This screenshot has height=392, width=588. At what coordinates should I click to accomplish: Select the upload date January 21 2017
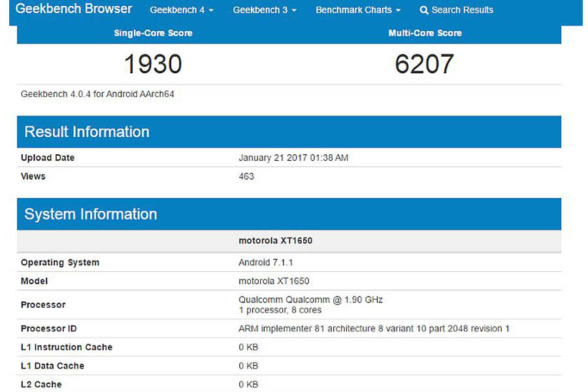click(x=293, y=157)
